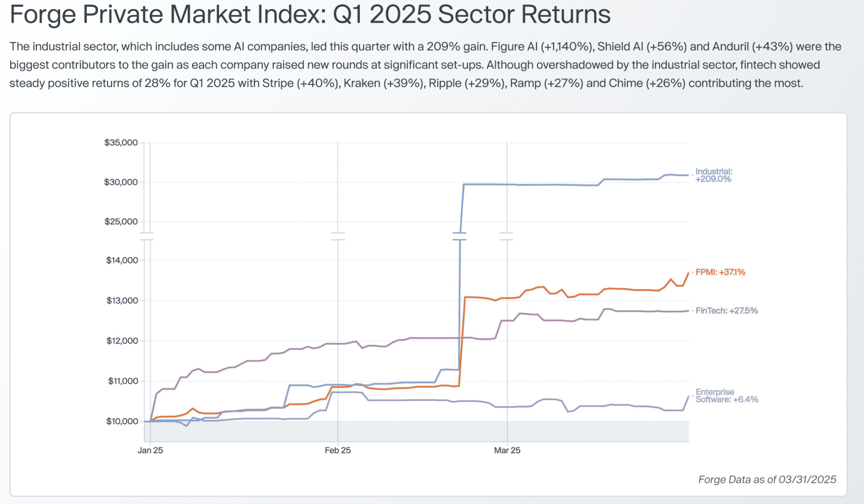Click the FPMI +37.1% series label

pyautogui.click(x=720, y=272)
